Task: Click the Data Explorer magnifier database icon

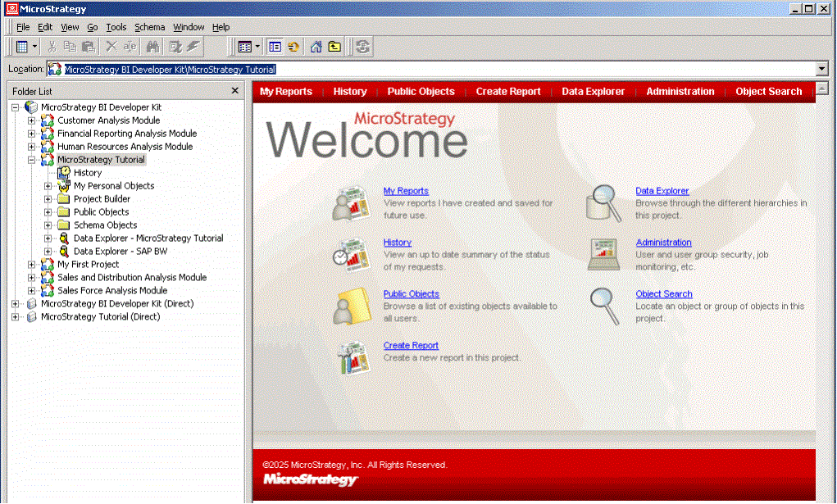Action: pos(603,203)
